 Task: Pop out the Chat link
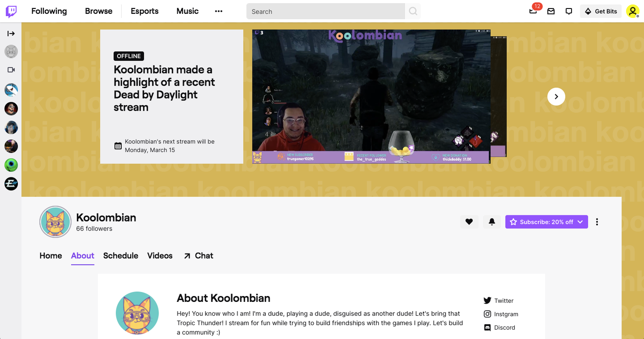pos(198,256)
